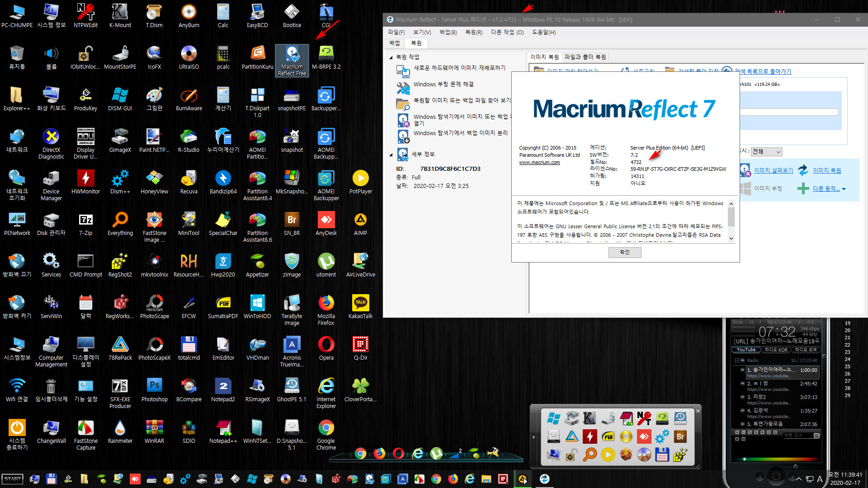The width and height of the screenshot is (868, 488).
Task: Switch to the 백업 tab
Action: pyautogui.click(x=395, y=43)
